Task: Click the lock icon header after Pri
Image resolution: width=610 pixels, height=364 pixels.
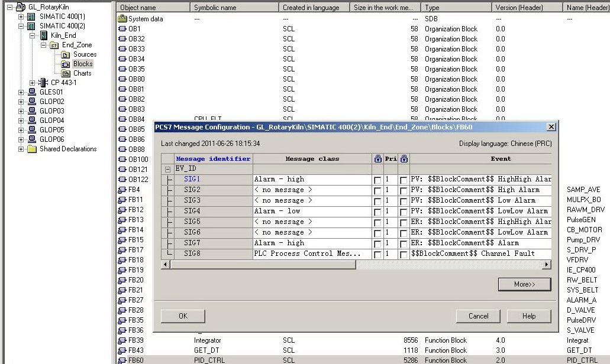Action: [x=404, y=158]
